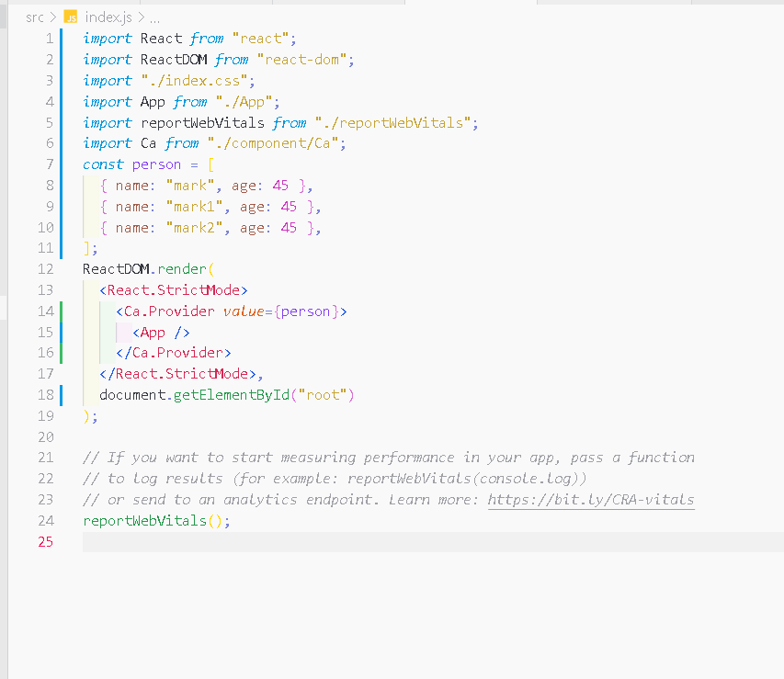Screen dimensions: 784x679
Task: Click line number 12 in gutter
Action: click(x=46, y=269)
